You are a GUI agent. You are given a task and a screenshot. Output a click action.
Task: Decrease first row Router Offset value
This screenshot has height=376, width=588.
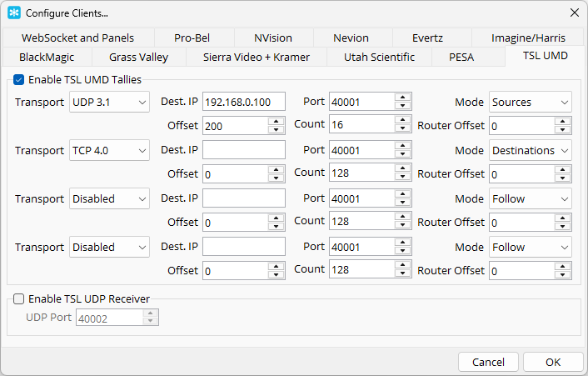(x=562, y=130)
